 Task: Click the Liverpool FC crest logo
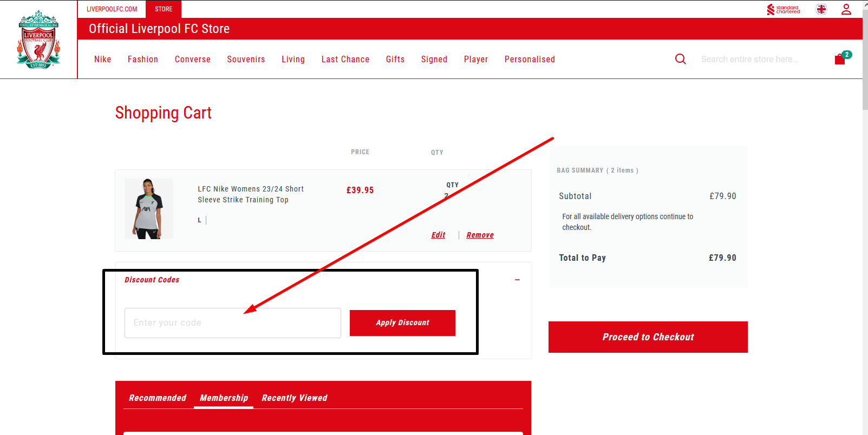(x=38, y=39)
